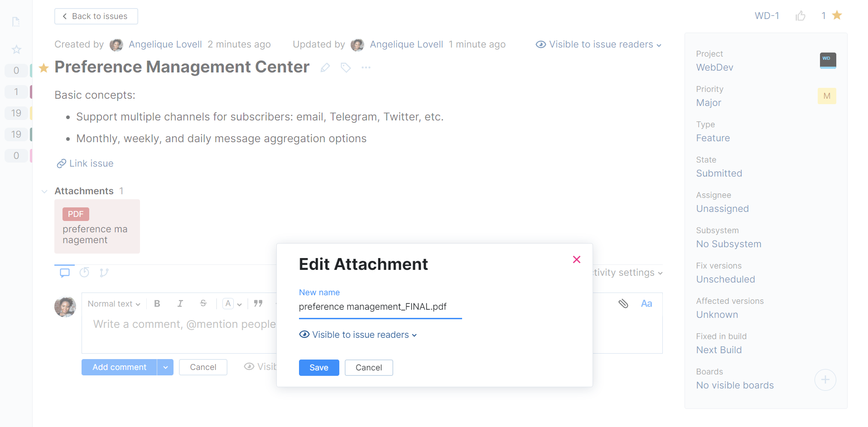This screenshot has height=427, width=868.
Task: Toggle the thumbs-up like on the issue
Action: (800, 15)
